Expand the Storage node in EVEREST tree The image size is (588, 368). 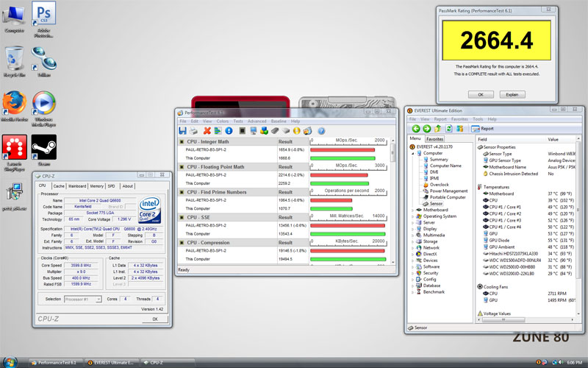(413, 241)
